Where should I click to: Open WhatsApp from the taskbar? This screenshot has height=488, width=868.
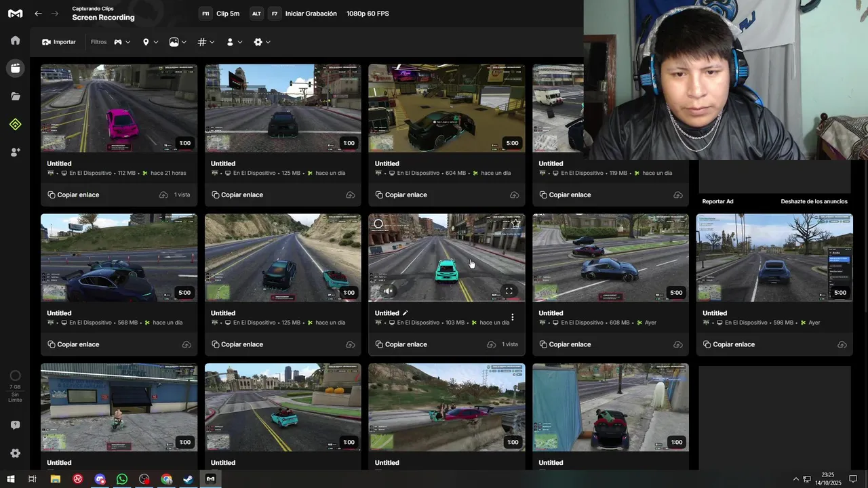click(x=122, y=479)
